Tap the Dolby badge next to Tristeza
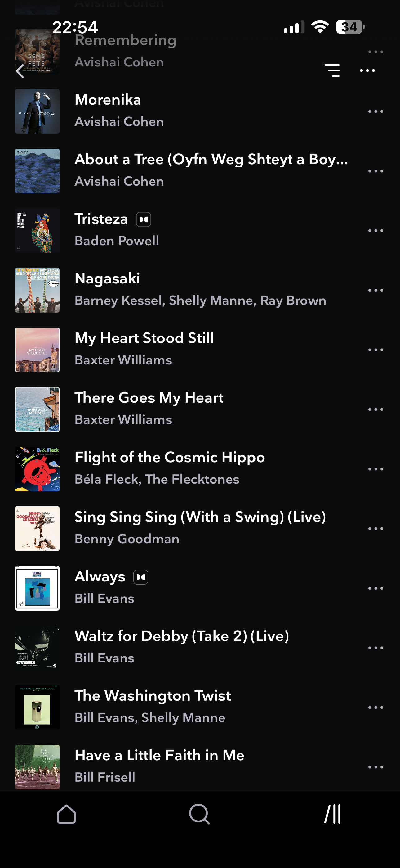Viewport: 400px width, 868px height. (x=144, y=220)
